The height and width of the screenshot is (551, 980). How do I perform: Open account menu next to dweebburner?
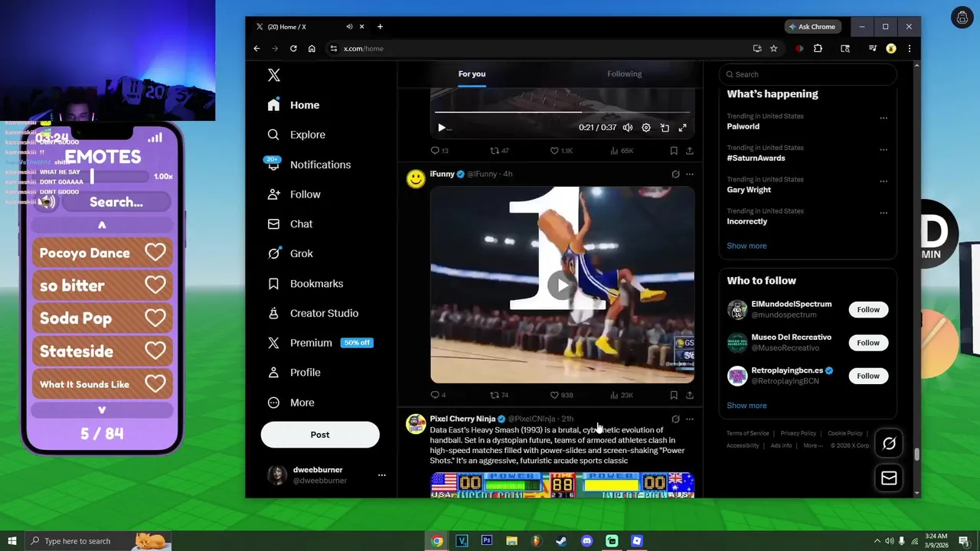381,475
